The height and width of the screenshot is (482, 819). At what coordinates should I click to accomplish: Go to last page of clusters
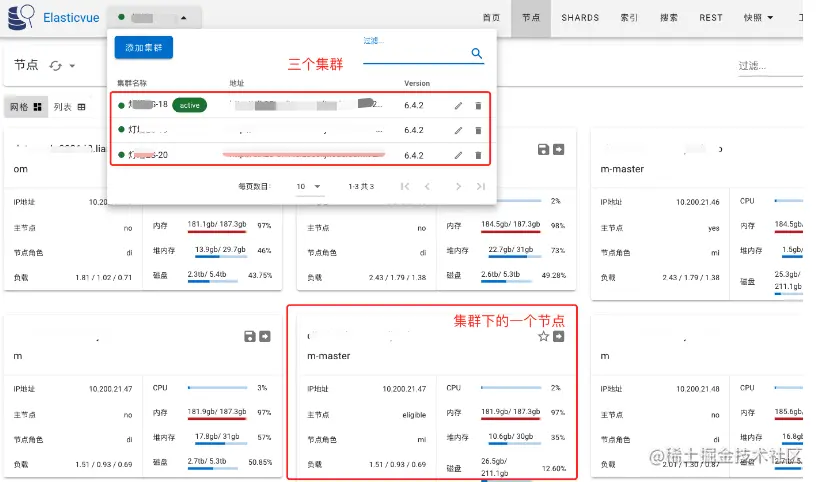481,186
